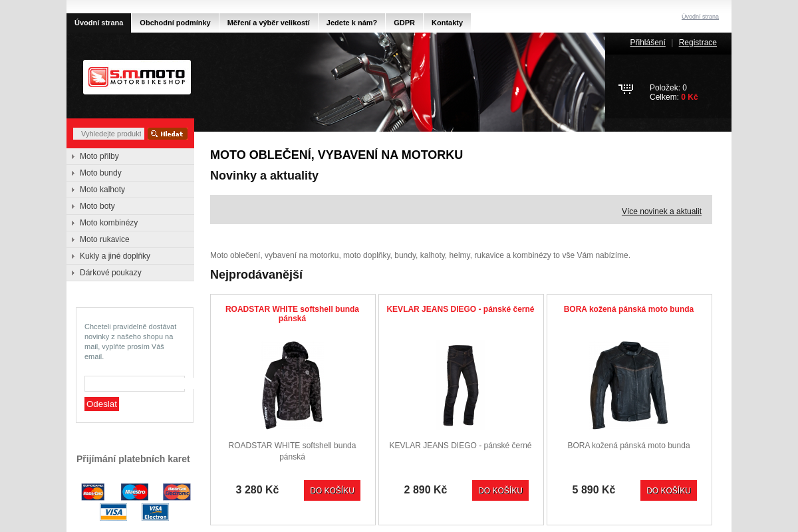The width and height of the screenshot is (798, 532).
Task: Click the Registrace link
Action: [x=698, y=43]
